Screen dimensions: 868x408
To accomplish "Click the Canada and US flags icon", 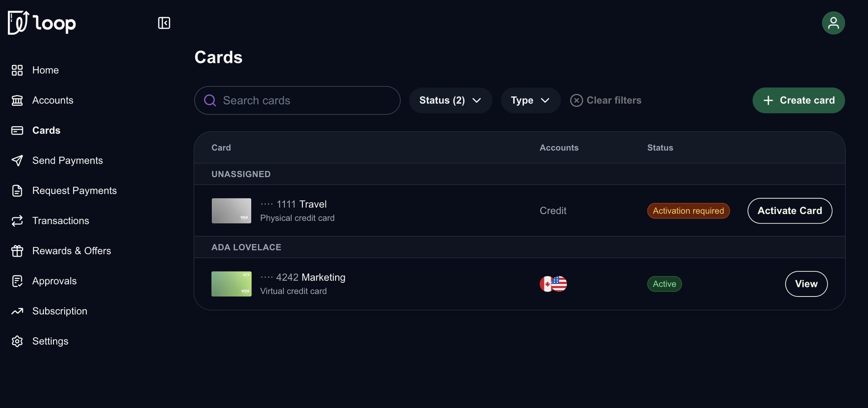I will 553,284.
